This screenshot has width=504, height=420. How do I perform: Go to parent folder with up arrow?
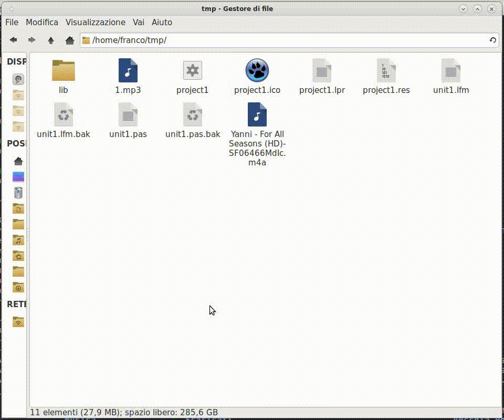(x=51, y=40)
